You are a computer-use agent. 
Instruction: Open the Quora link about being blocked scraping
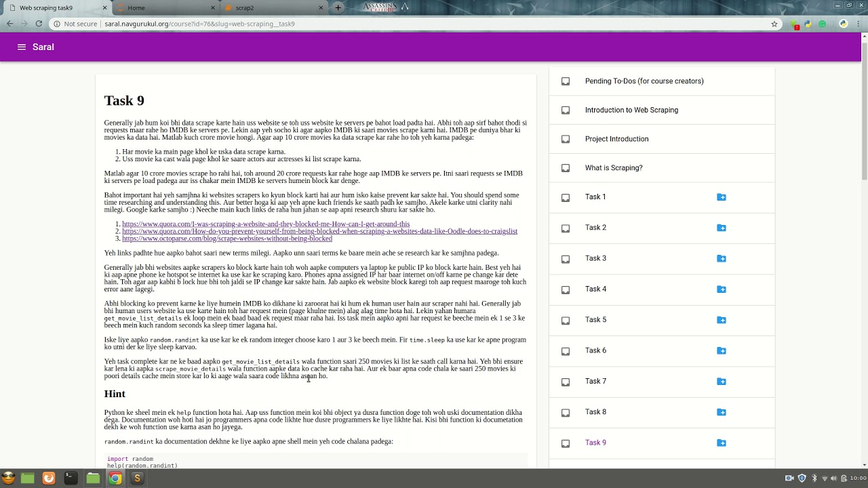[x=266, y=224]
